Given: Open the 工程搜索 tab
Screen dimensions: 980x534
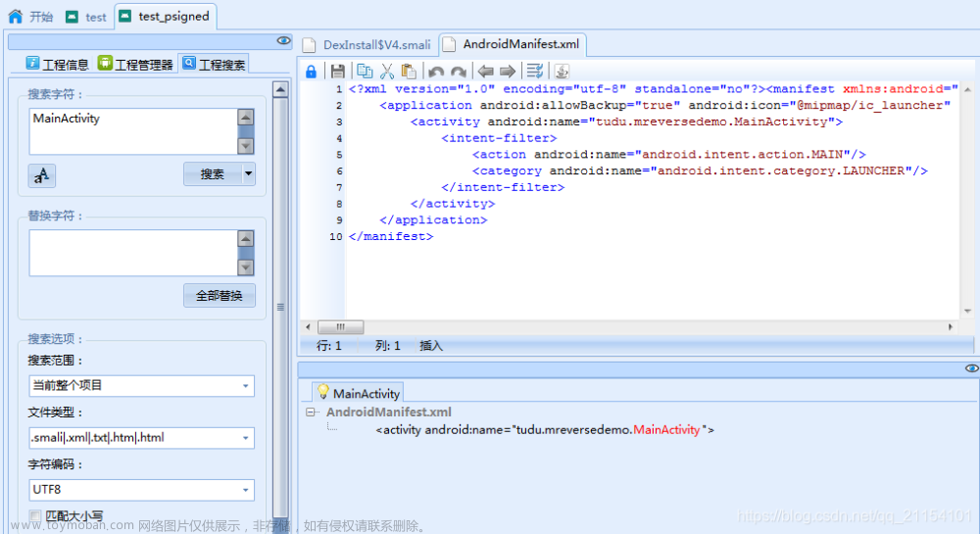Looking at the screenshot, I should pos(214,64).
